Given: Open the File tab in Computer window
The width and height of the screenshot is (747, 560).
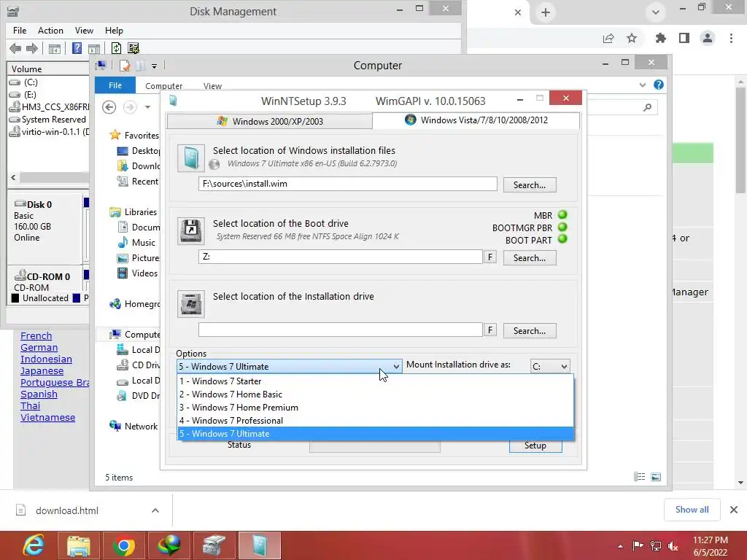Looking at the screenshot, I should pos(115,85).
